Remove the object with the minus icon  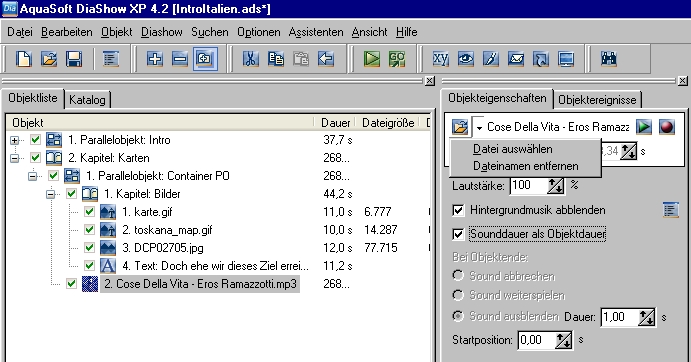[179, 59]
